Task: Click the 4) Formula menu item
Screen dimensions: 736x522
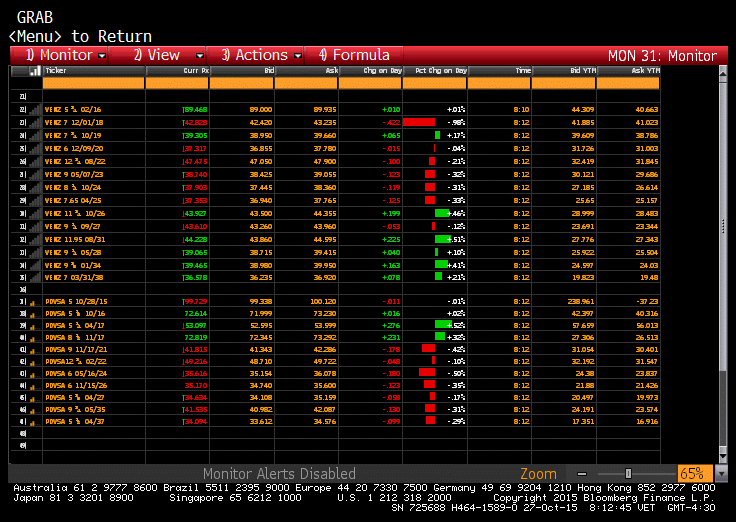Action: [x=354, y=55]
